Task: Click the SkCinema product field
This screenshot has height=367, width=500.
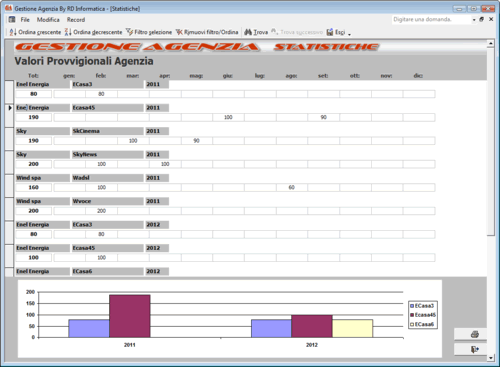Action: [x=107, y=131]
